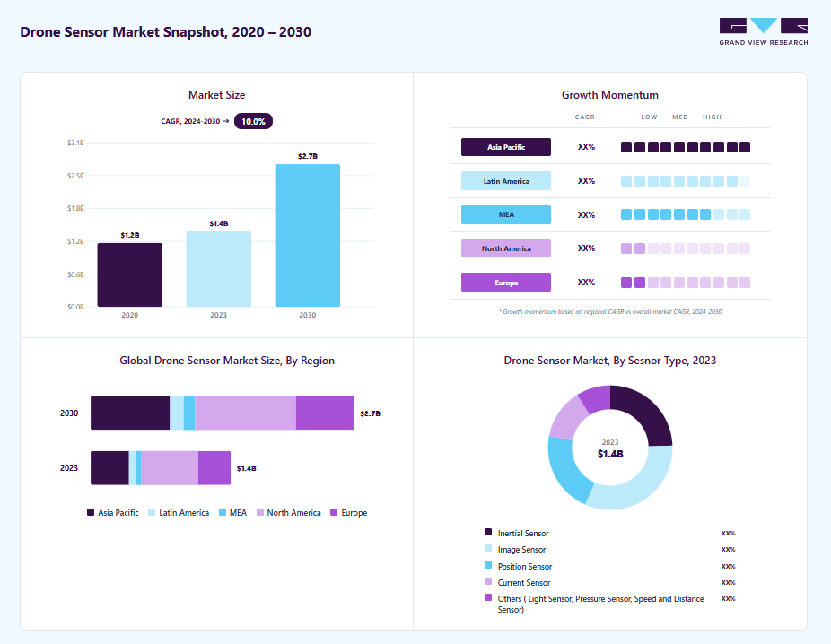Select the Latin America region label

coord(505,181)
